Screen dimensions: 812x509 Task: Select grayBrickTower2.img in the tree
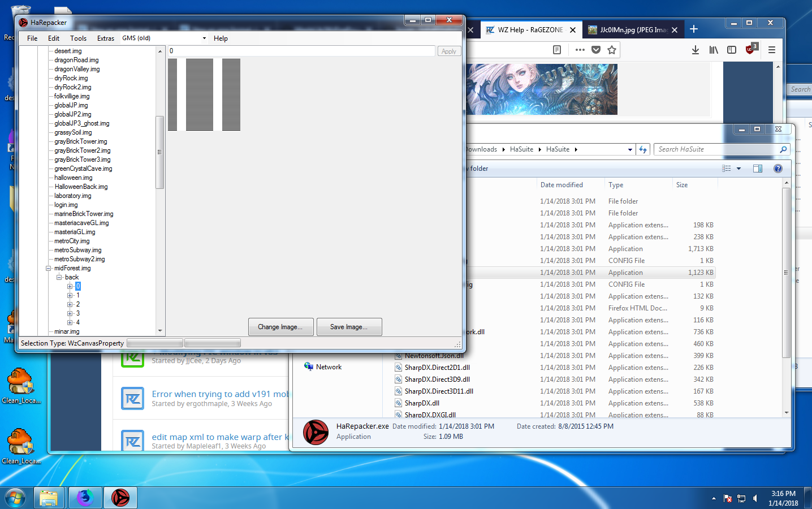[82, 150]
